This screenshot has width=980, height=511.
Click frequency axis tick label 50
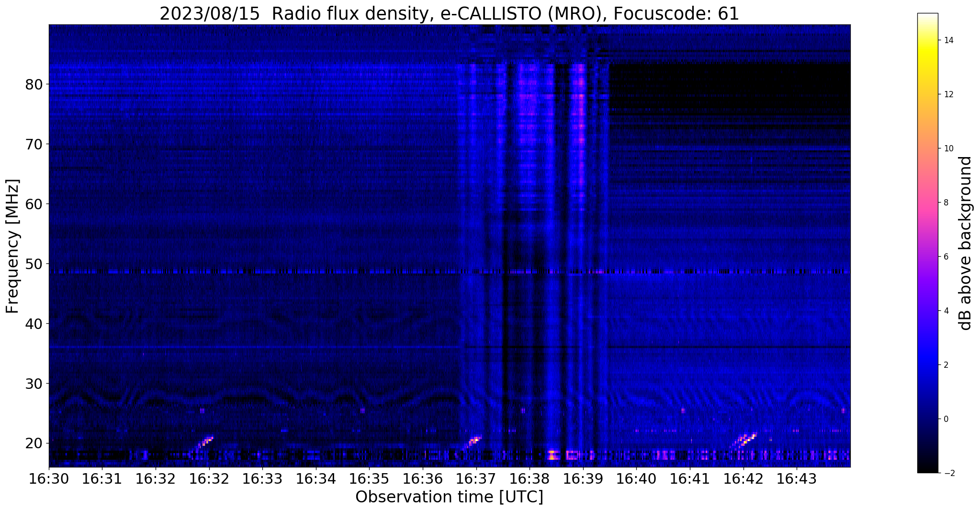(x=34, y=264)
